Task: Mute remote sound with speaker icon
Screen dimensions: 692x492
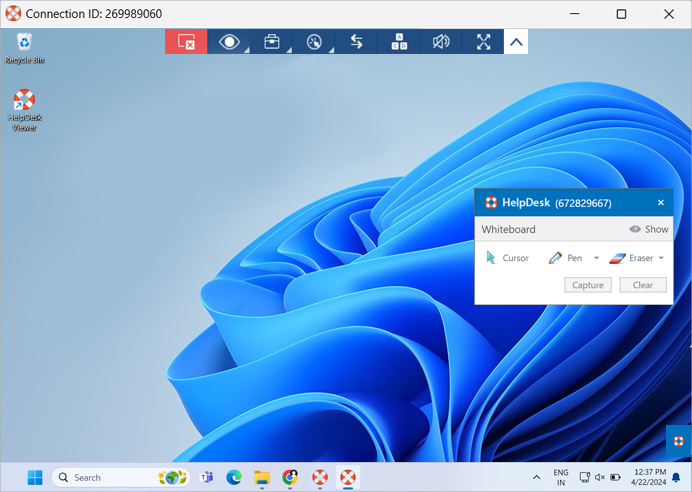Action: (x=441, y=42)
